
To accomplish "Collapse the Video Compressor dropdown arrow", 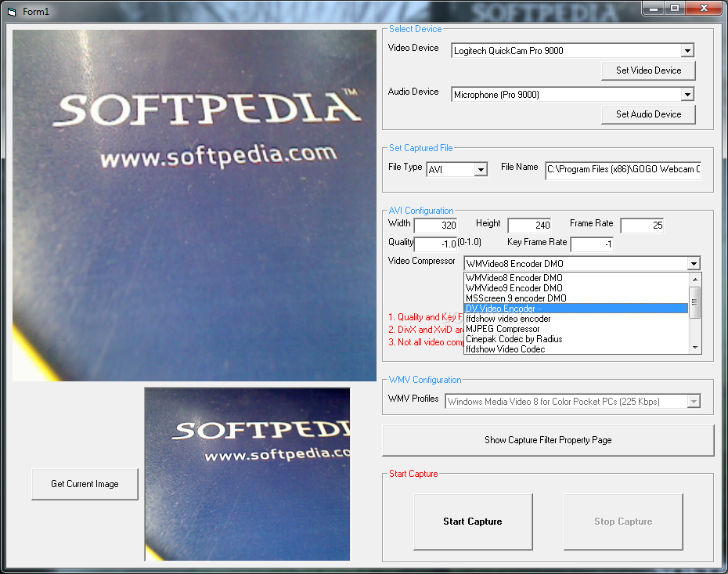I will tap(694, 264).
